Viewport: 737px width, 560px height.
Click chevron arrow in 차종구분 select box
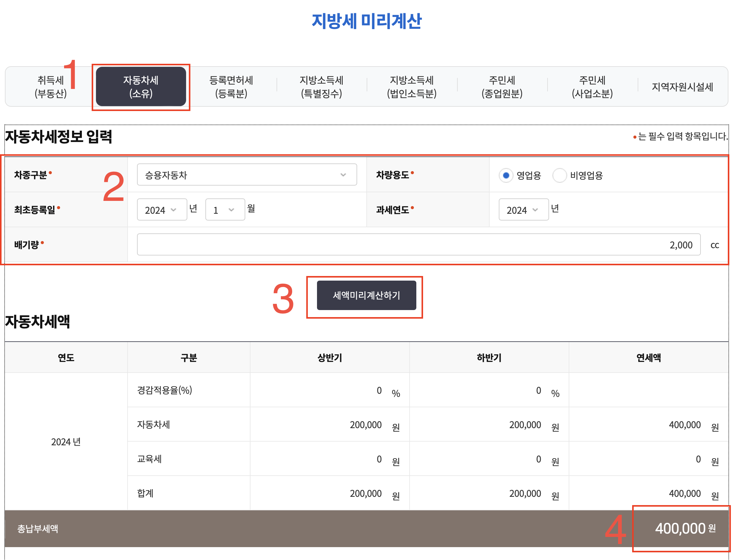coord(343,175)
